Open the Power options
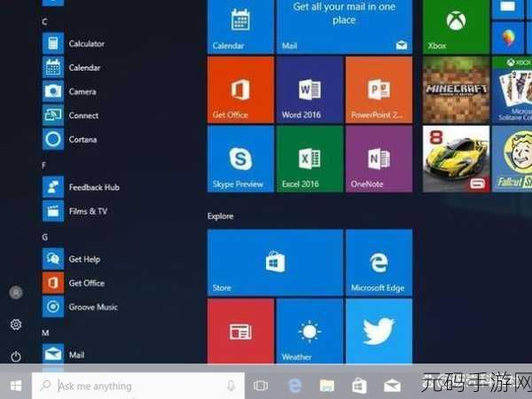532x399 pixels. pos(16,356)
